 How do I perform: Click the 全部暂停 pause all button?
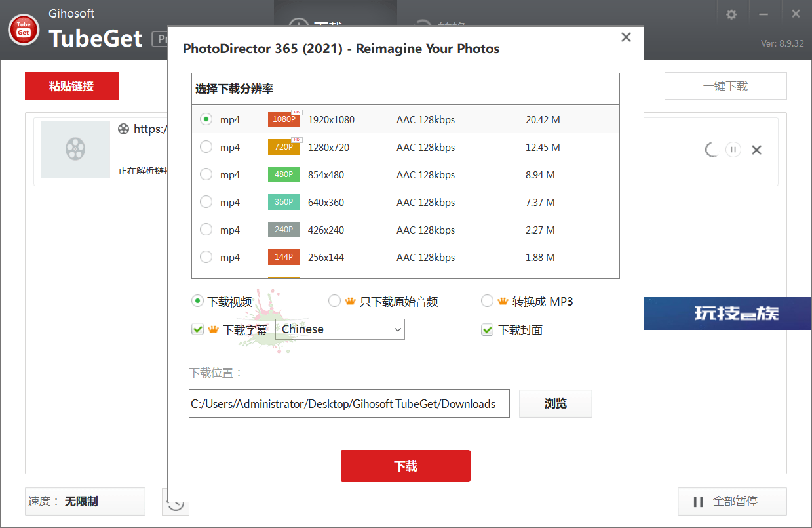[x=732, y=502]
